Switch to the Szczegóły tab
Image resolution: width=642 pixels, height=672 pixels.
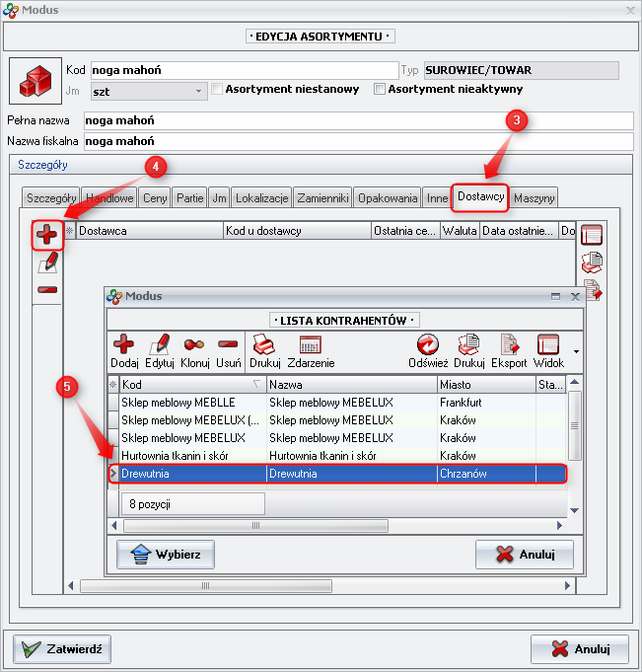(x=51, y=198)
